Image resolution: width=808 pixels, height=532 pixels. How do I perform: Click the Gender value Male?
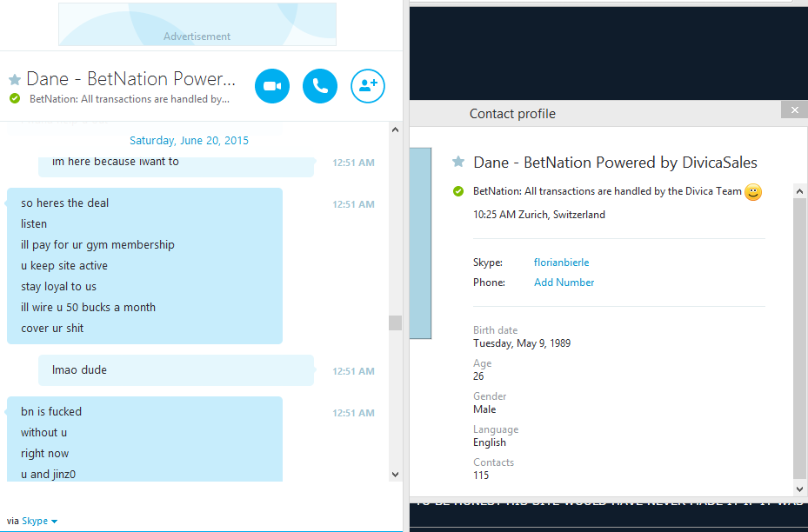484,409
